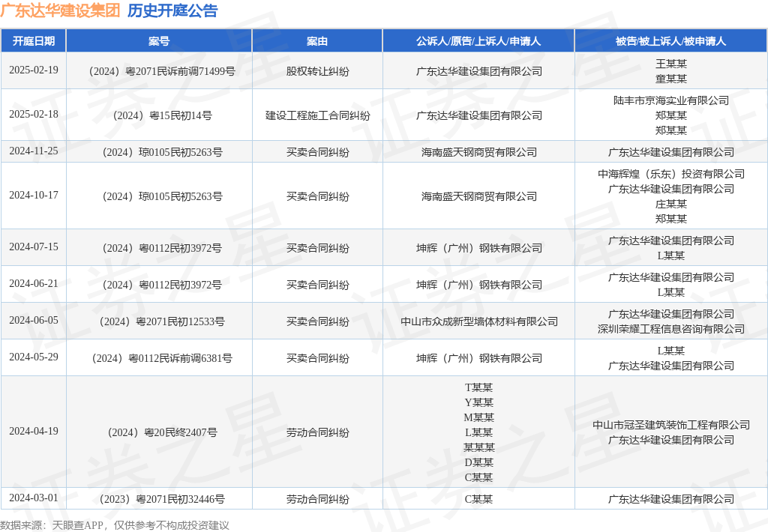Click the date 2024-11-25
Screen dimensions: 768x532
coord(33,151)
